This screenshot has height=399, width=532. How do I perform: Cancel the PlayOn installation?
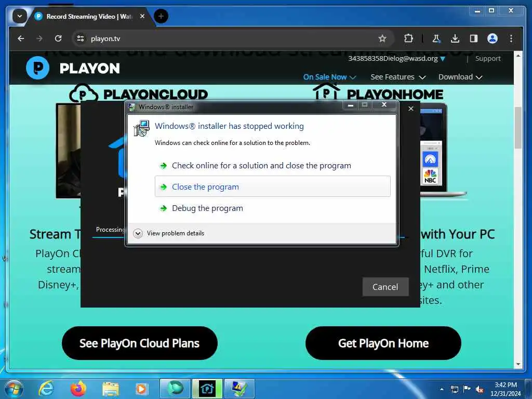385,287
